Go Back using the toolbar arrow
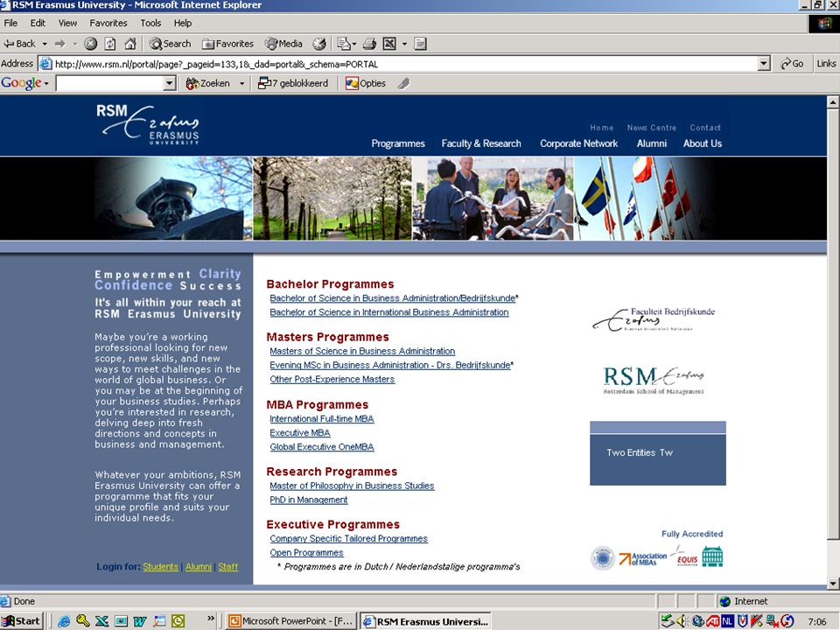This screenshot has width=840, height=630. coord(19,44)
